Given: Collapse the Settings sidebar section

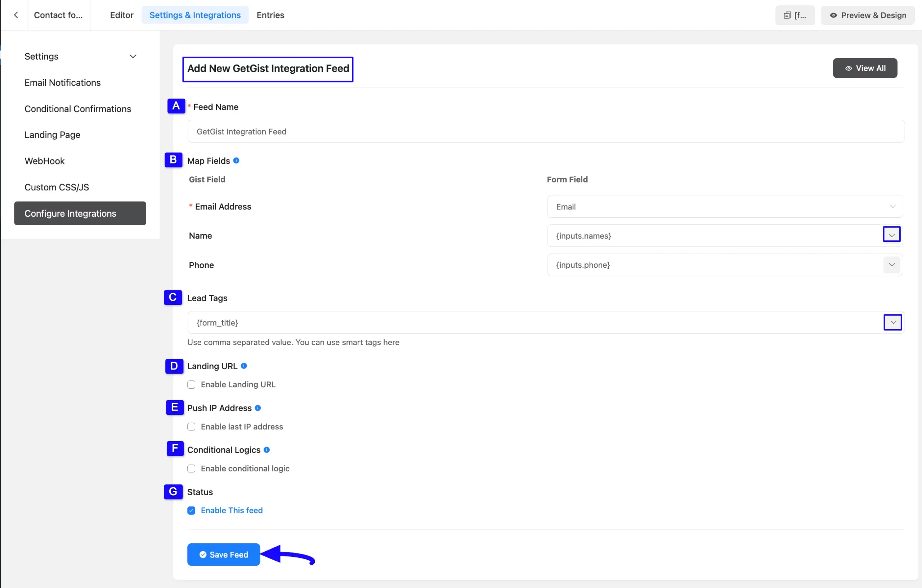Looking at the screenshot, I should (x=133, y=56).
